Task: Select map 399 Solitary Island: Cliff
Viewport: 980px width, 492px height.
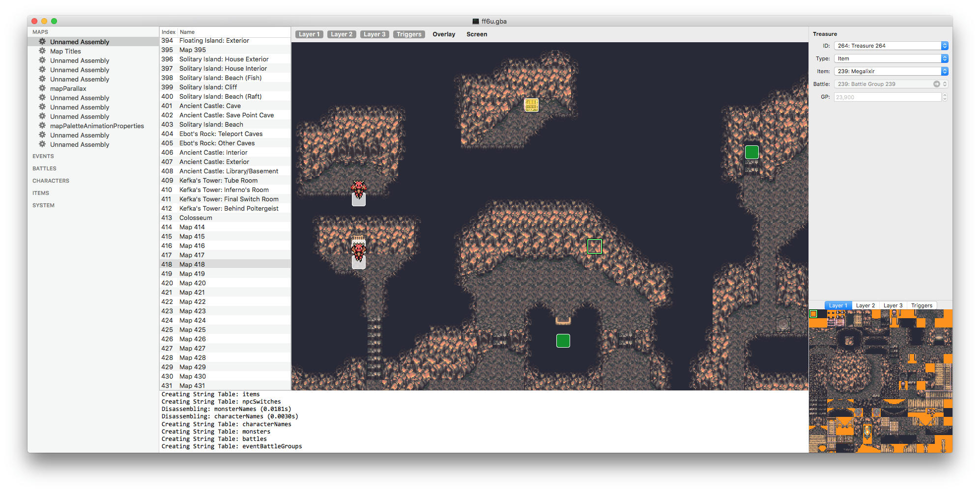Action: pyautogui.click(x=225, y=87)
